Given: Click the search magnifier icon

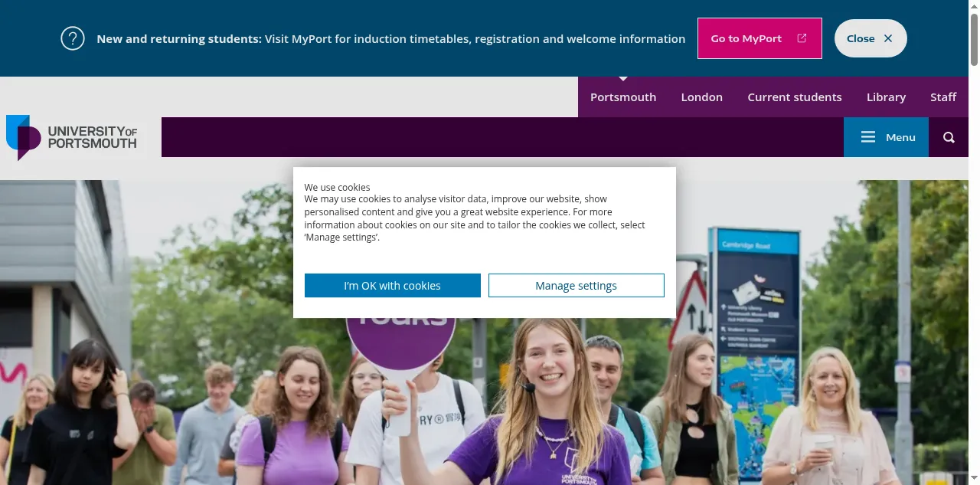Looking at the screenshot, I should pyautogui.click(x=949, y=137).
